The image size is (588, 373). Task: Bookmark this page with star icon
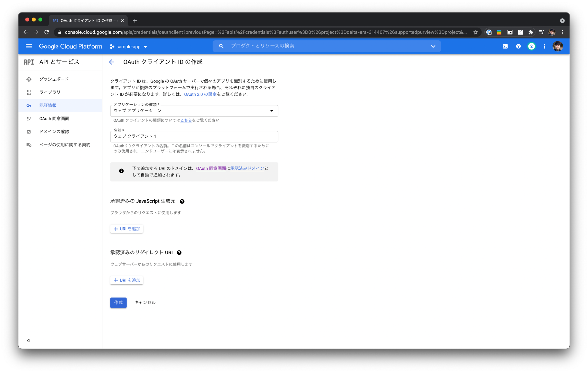tap(475, 32)
